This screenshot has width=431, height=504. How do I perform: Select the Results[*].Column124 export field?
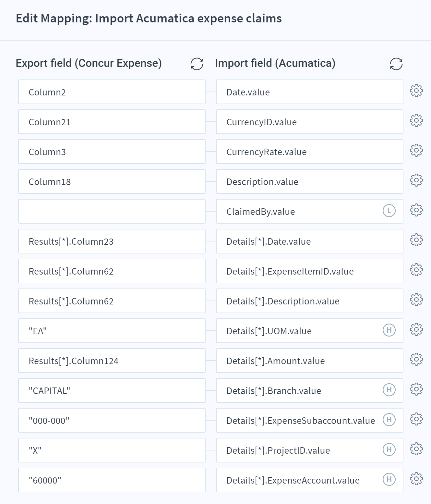click(x=112, y=361)
